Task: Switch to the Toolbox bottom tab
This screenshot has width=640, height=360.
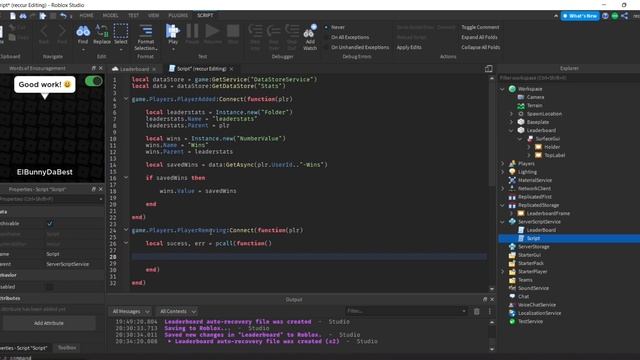Action: click(67, 348)
